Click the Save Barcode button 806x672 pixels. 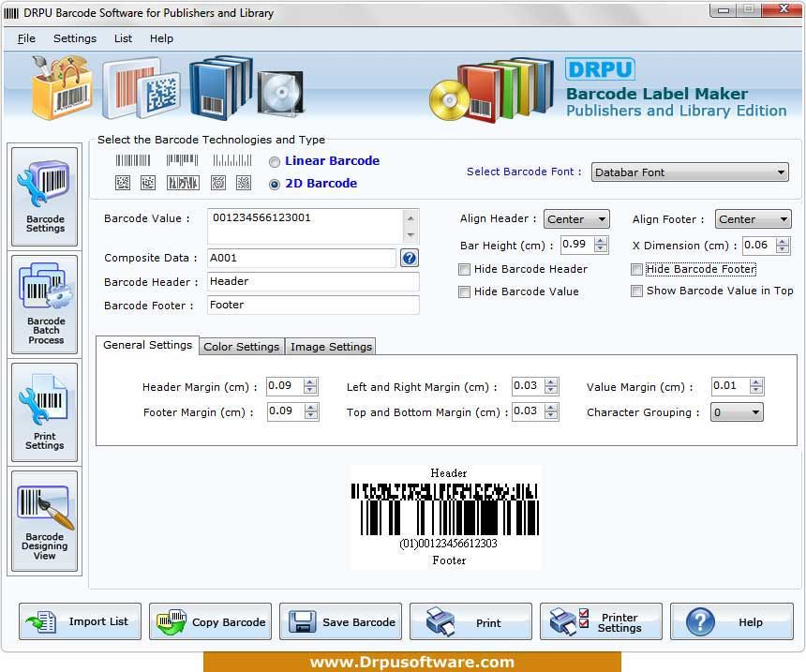tap(340, 621)
